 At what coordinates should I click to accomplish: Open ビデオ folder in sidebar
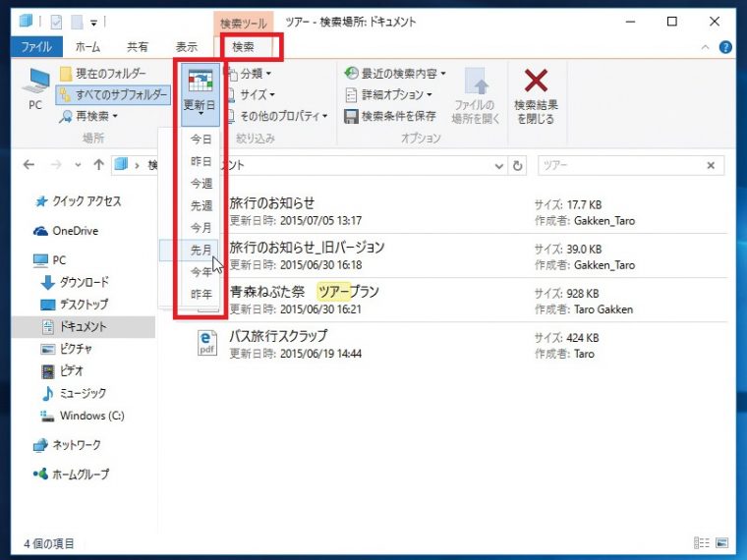pos(62,371)
